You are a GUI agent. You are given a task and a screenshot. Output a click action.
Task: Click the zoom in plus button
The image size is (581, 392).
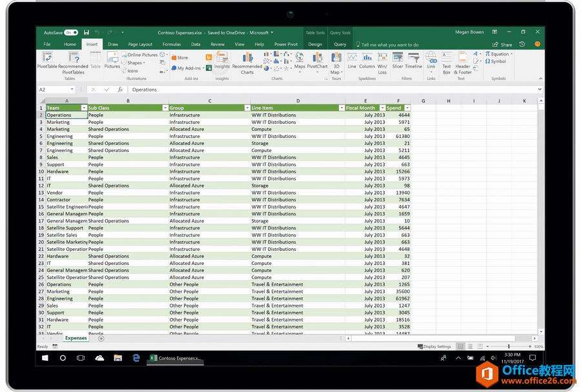point(530,346)
